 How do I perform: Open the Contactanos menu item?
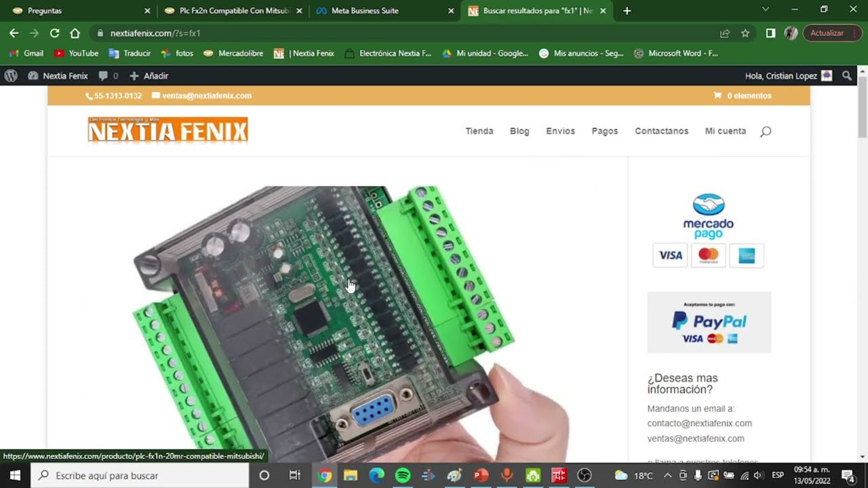pyautogui.click(x=662, y=131)
